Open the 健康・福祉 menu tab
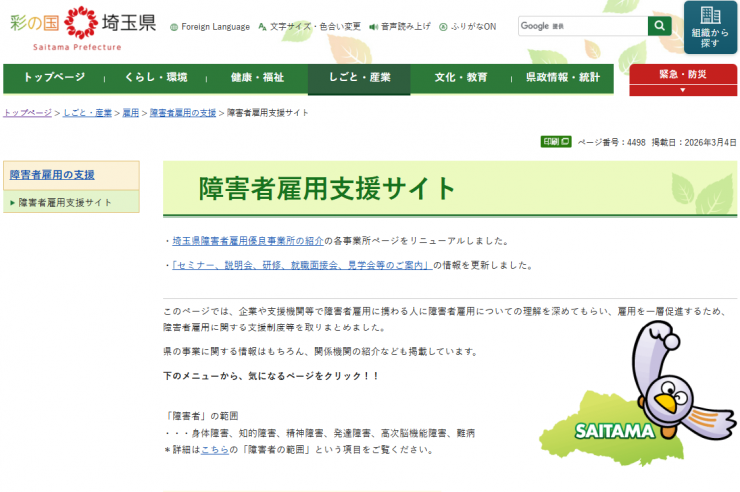 point(257,78)
